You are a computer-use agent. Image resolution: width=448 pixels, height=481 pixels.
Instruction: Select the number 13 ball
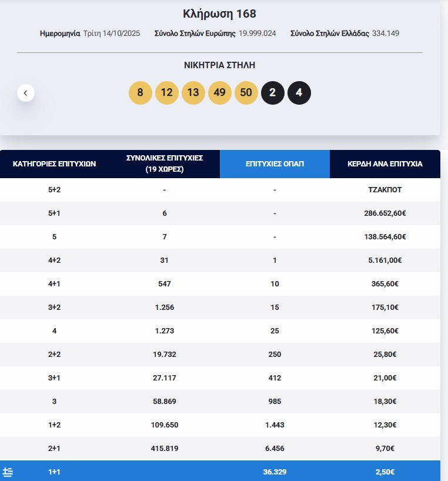(x=193, y=92)
